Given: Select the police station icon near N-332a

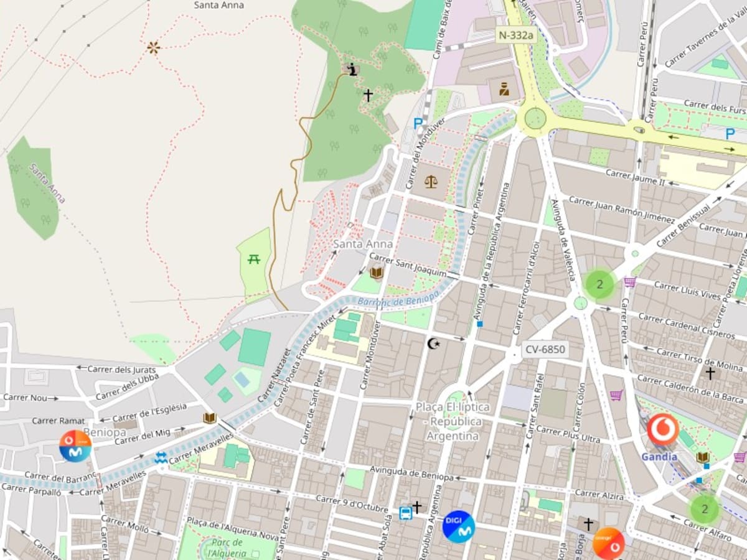Looking at the screenshot, I should pyautogui.click(x=504, y=89).
